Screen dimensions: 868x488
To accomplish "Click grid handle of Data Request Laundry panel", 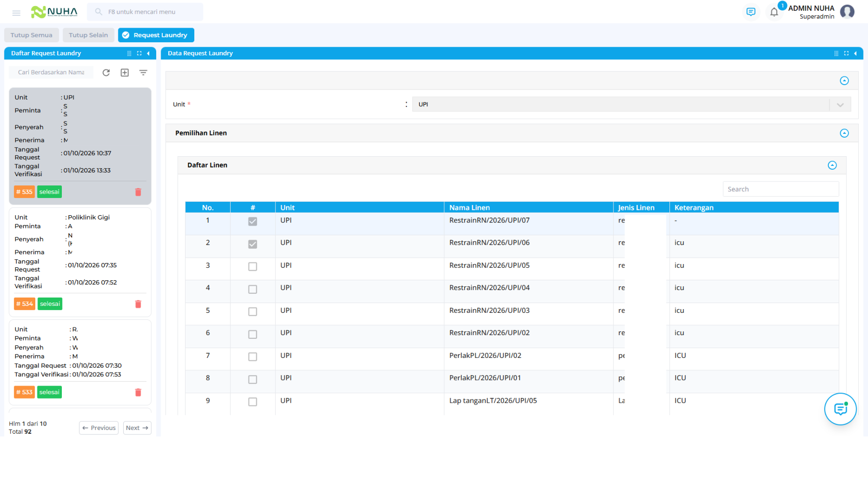I will 836,53.
